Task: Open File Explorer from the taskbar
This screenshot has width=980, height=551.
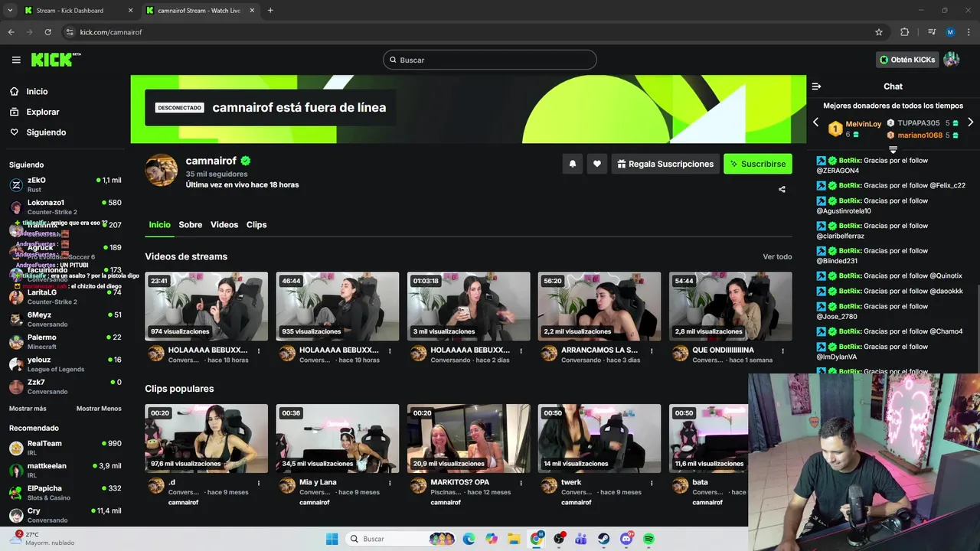Action: [514, 539]
